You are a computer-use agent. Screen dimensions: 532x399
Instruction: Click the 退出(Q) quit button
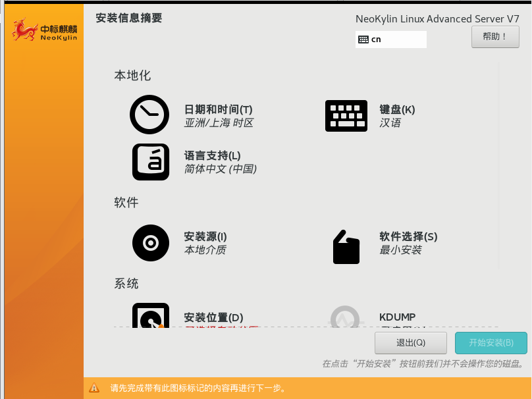point(411,342)
